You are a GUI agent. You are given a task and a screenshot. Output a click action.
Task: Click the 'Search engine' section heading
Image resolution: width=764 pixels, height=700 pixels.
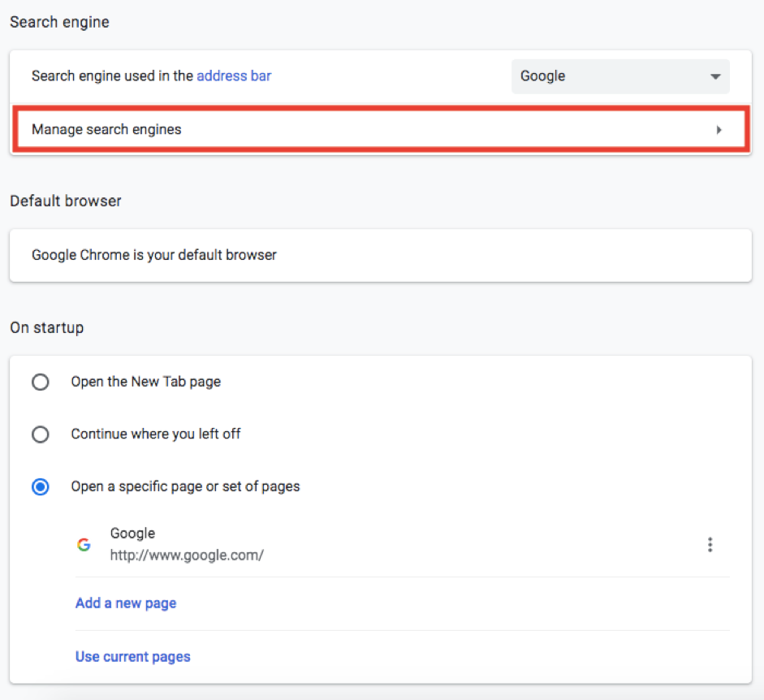point(59,23)
